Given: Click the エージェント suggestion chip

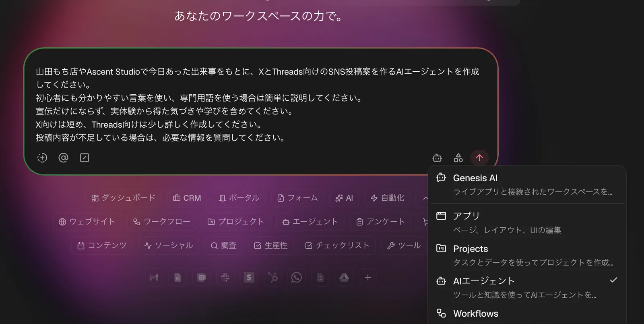Looking at the screenshot, I should point(310,222).
